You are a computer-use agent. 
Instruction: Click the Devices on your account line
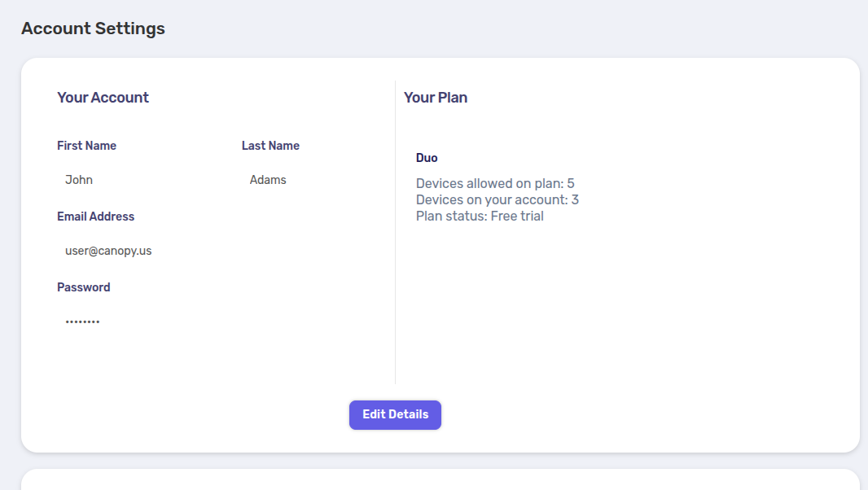pos(498,200)
